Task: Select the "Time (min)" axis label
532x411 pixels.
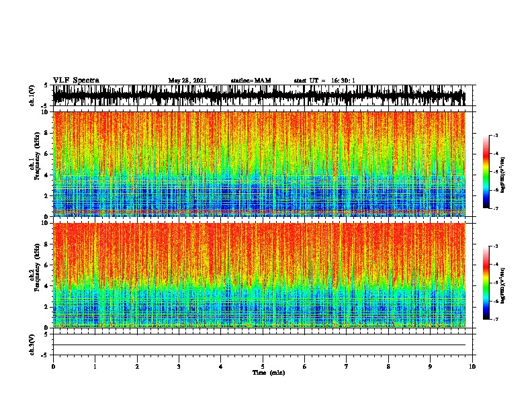Action: tap(269, 373)
